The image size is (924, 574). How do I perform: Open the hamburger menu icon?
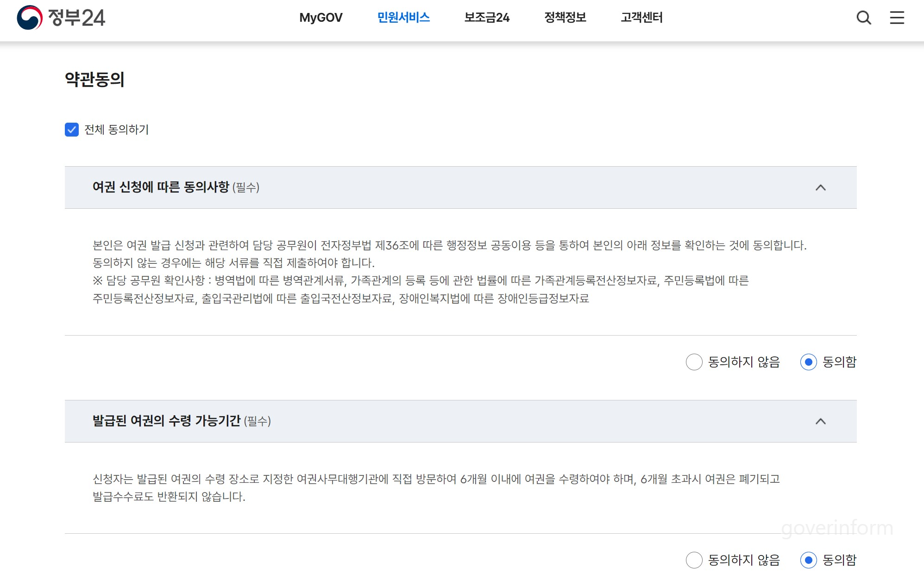pos(897,18)
